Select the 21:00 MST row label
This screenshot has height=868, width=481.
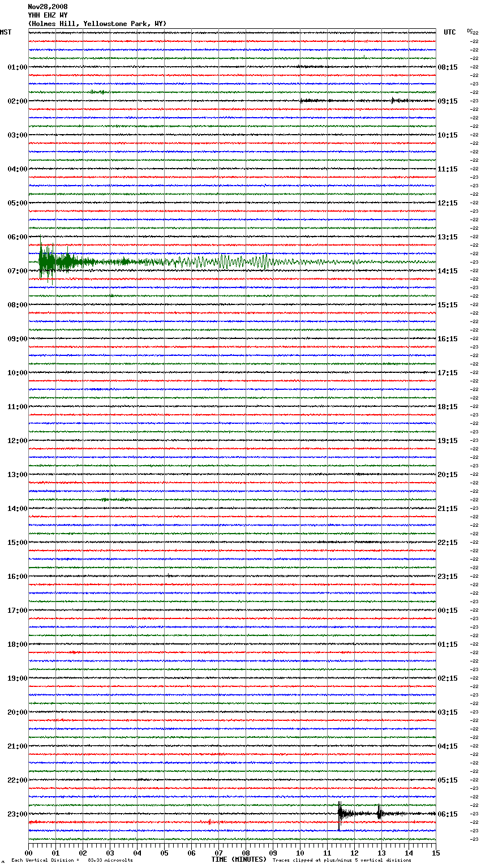click(x=18, y=746)
